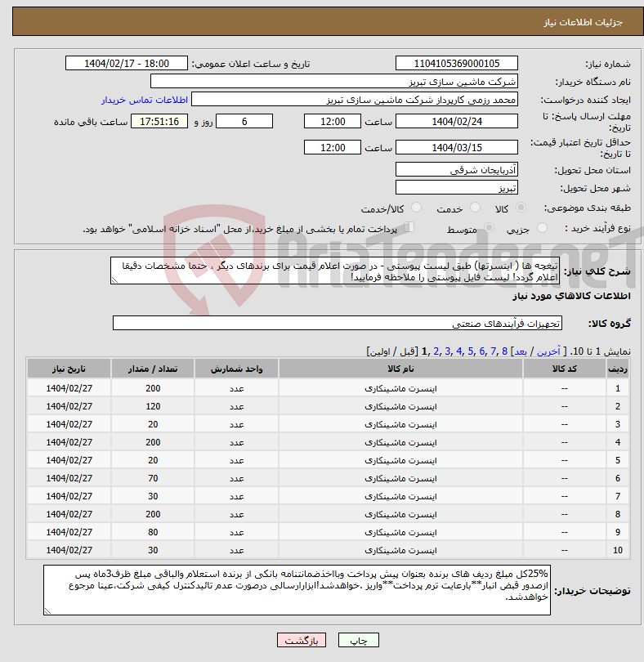Click the ردیف column header
644x662 pixels.
click(617, 369)
